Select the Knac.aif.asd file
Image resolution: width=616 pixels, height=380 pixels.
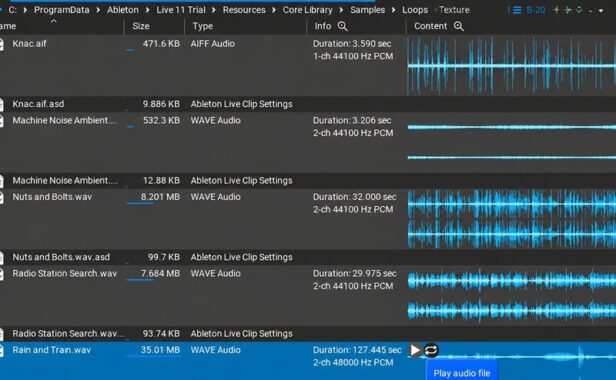(38, 104)
